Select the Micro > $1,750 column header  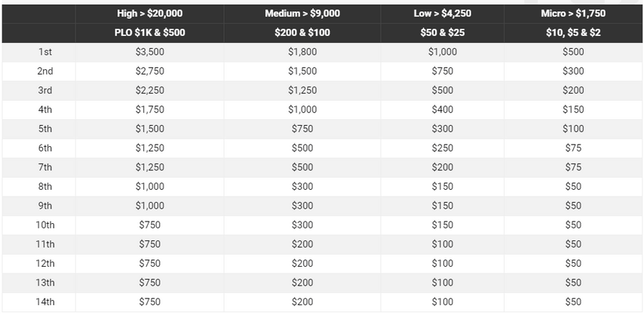[x=573, y=14]
